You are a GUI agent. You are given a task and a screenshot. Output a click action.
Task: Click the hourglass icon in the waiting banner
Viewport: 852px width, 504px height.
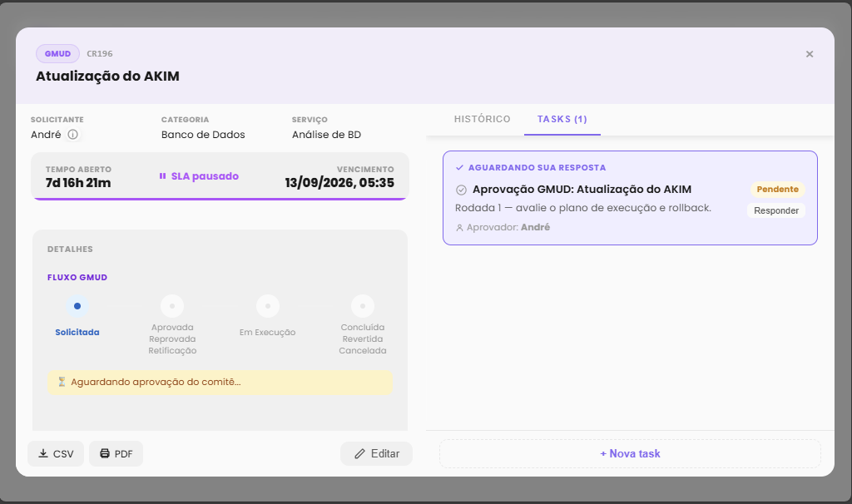62,382
